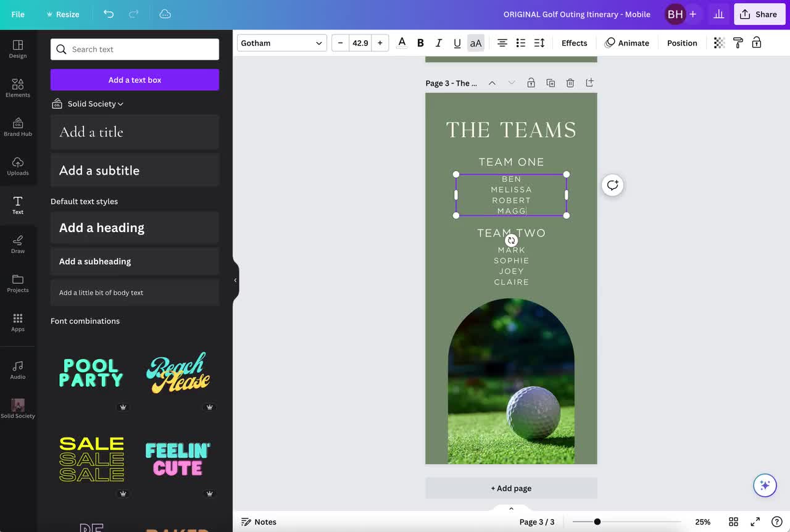Click the add comment bubble icon
790x532 pixels.
[x=612, y=185]
